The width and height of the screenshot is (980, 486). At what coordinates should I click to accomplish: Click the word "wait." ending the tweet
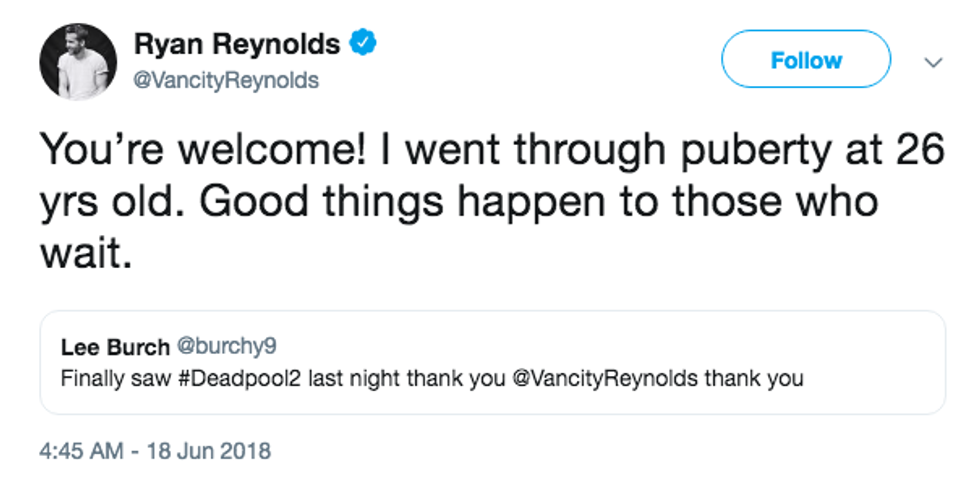coord(86,252)
